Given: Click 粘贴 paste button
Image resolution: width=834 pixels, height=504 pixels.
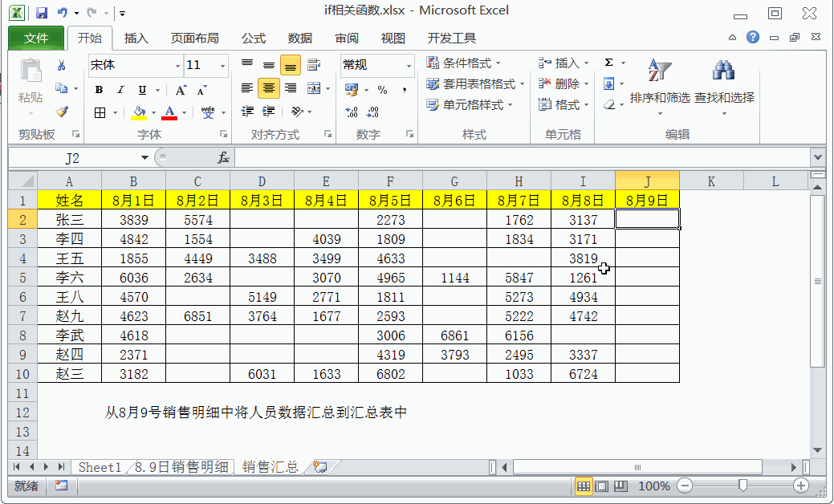Looking at the screenshot, I should (x=31, y=87).
